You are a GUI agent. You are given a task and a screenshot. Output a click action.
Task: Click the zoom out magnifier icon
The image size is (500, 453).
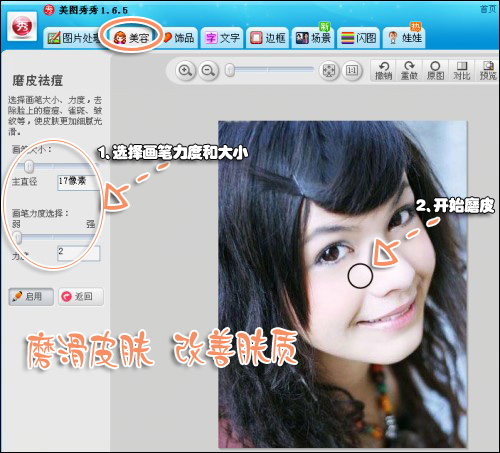click(209, 71)
